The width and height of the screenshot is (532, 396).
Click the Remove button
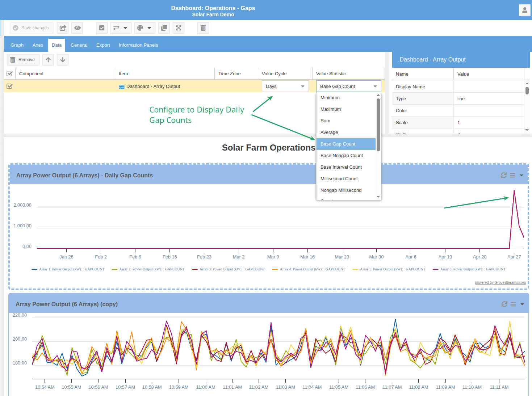[x=23, y=60]
